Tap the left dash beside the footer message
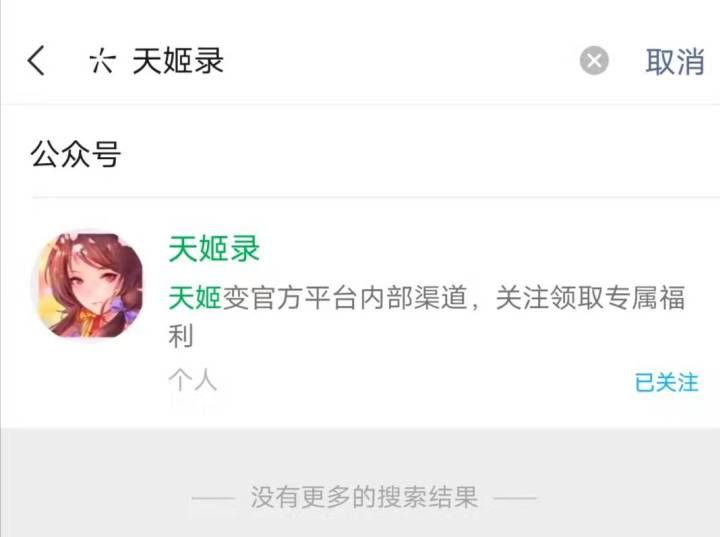Screen dimensions: 720x537 (x=213, y=498)
